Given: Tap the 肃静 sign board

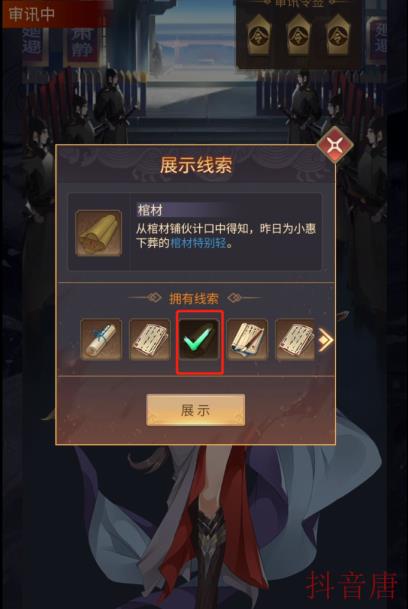Looking at the screenshot, I should click(81, 42).
